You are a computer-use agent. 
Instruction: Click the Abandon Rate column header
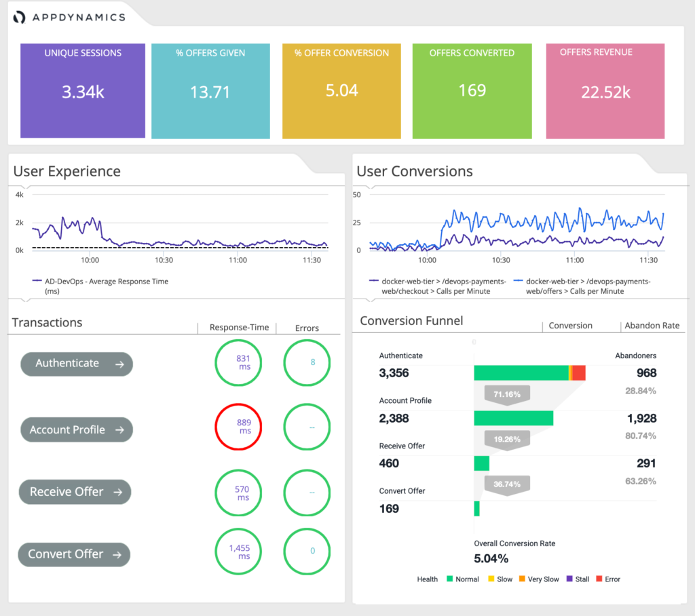652,326
